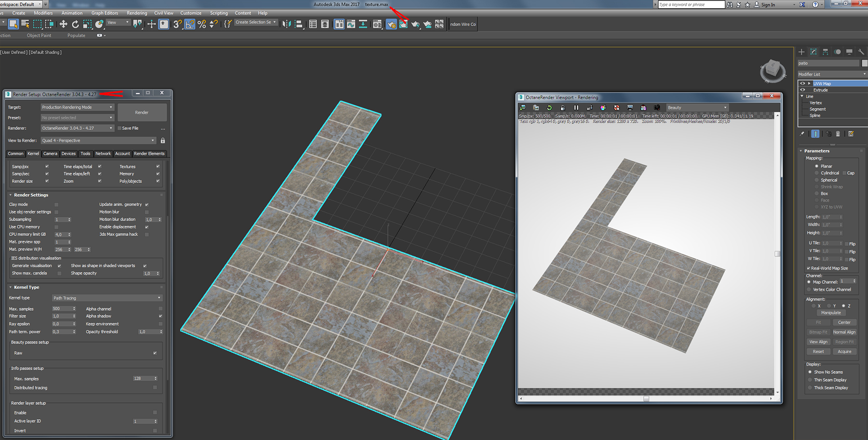
Task: Collapse the Line tree item
Action: [x=802, y=96]
